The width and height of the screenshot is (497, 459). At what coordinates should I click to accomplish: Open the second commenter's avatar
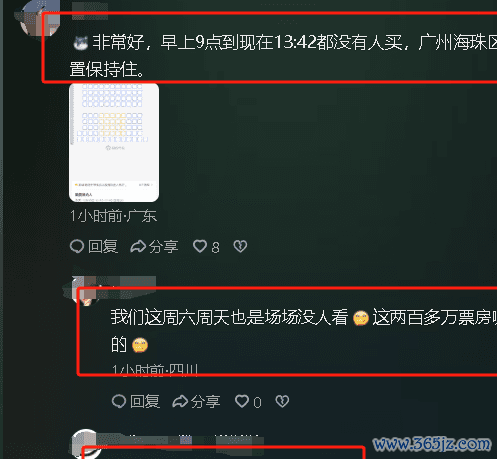85,291
